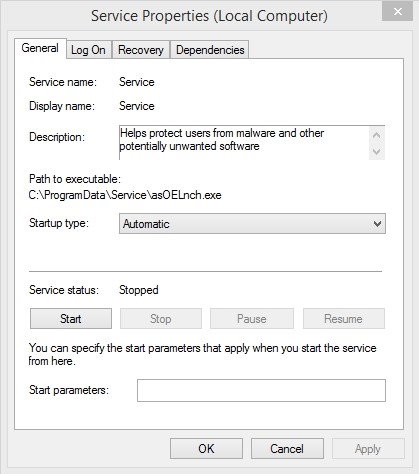Click the Description scroll up arrow

point(377,135)
